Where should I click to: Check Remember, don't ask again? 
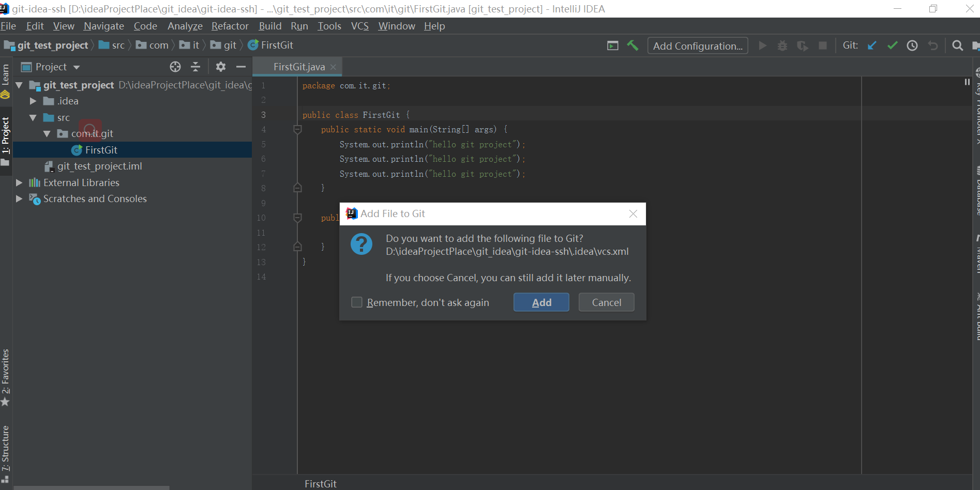pos(357,302)
